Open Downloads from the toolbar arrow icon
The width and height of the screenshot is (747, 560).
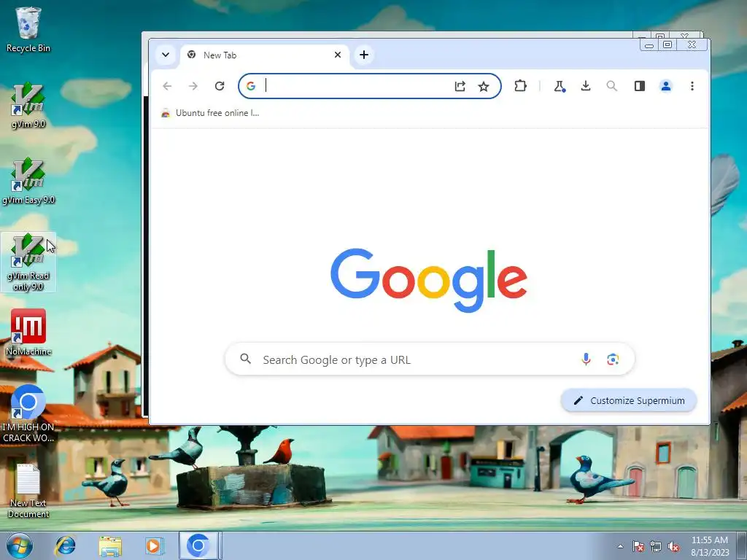(586, 86)
